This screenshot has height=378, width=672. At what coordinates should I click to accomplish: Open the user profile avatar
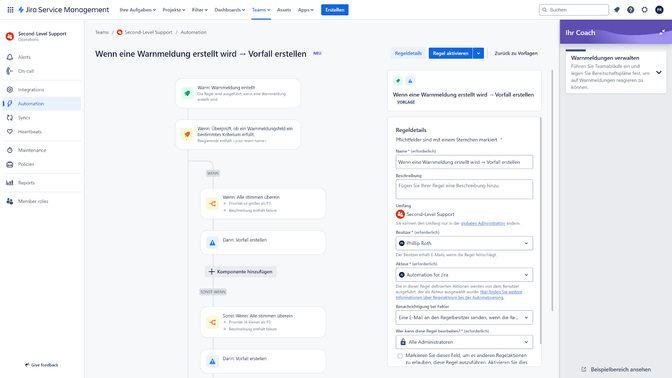click(659, 10)
